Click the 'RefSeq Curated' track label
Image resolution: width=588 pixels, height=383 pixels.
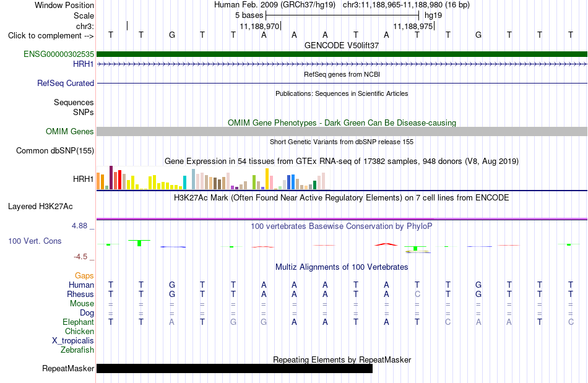(65, 83)
